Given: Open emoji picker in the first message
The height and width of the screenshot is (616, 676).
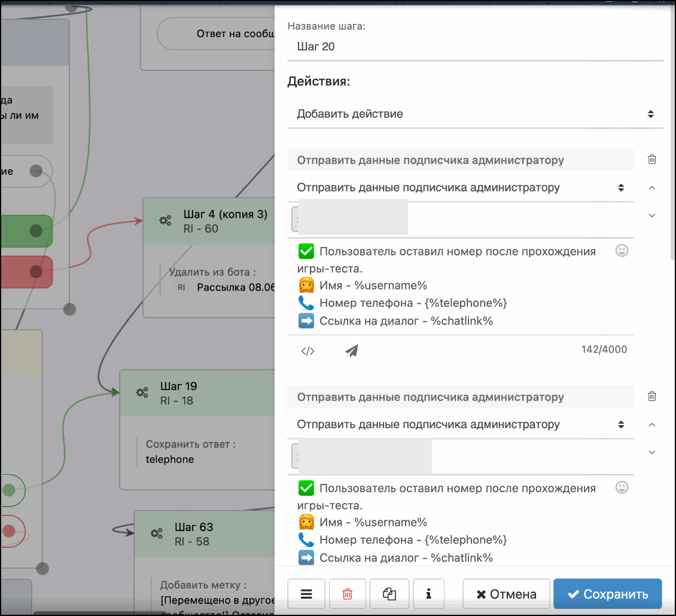Looking at the screenshot, I should click(x=622, y=251).
